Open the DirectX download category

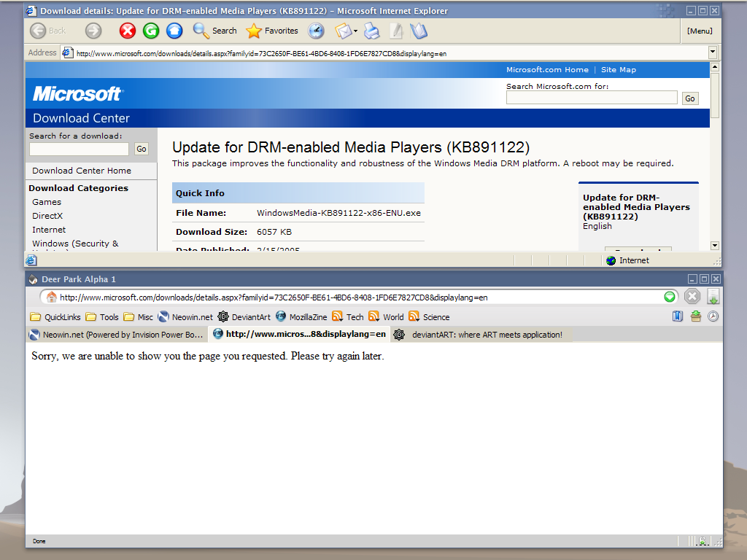coord(47,216)
